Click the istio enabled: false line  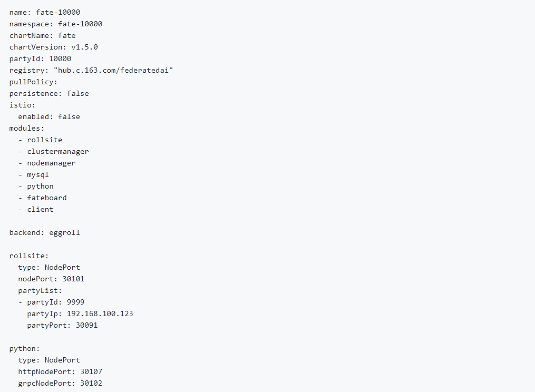coord(49,116)
